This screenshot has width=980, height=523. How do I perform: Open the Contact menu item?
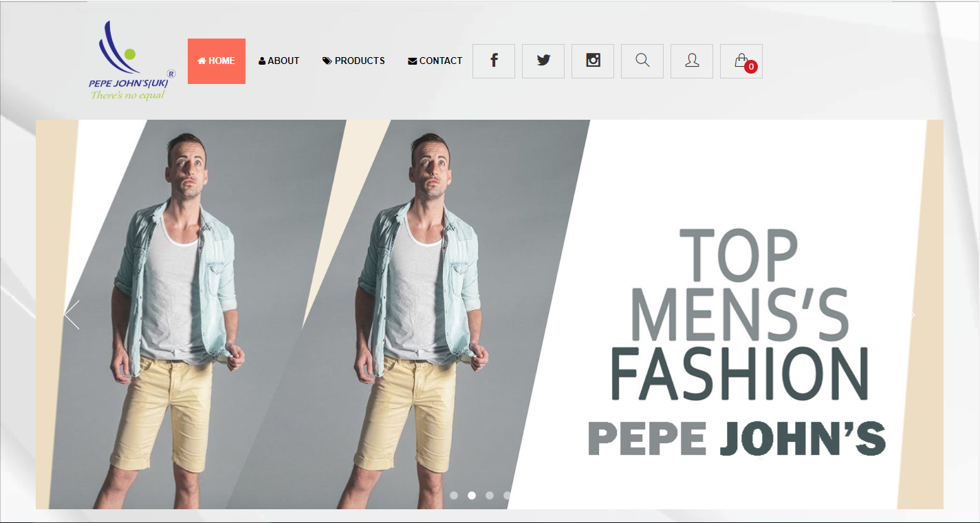tap(435, 61)
